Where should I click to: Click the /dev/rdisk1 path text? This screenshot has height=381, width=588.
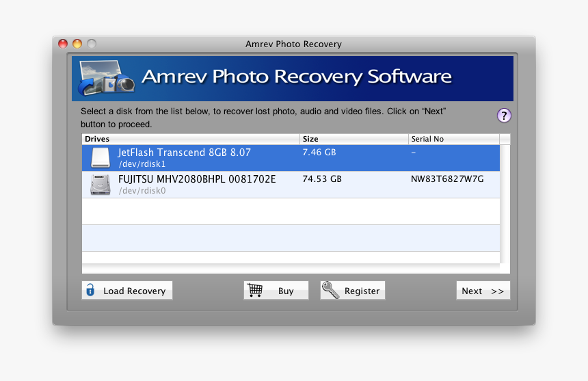pyautogui.click(x=142, y=164)
